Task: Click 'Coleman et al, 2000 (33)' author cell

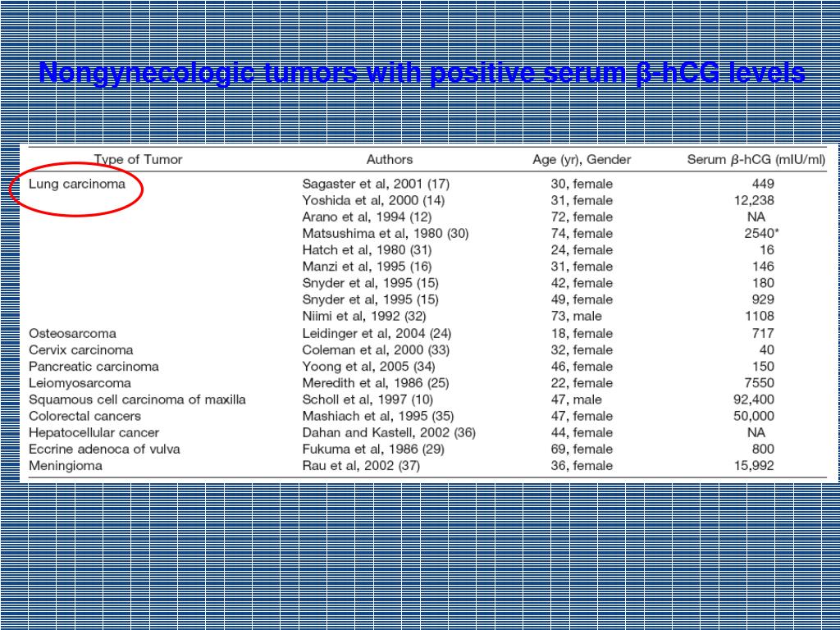Action: click(x=376, y=350)
